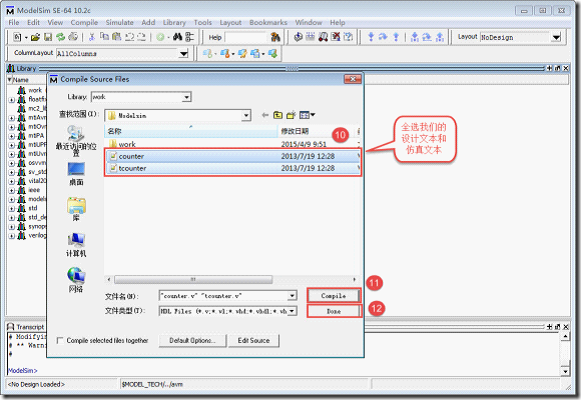
Task: Click the Done button
Action: pyautogui.click(x=333, y=311)
